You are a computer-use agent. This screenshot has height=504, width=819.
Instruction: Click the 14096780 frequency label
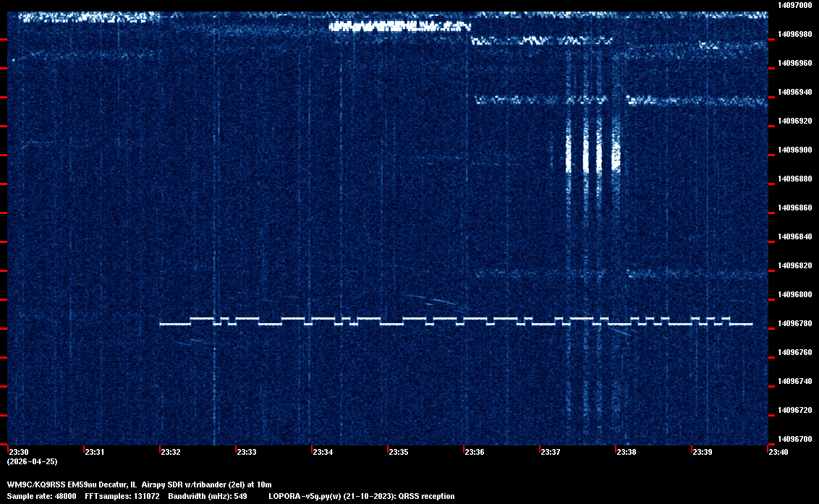pyautogui.click(x=794, y=323)
